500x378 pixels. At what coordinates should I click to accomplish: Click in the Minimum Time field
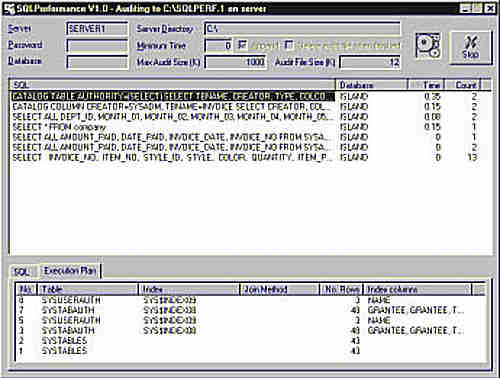click(219, 45)
